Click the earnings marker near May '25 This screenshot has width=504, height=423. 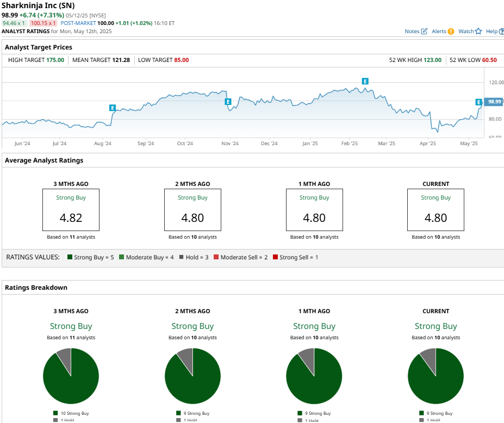pyautogui.click(x=479, y=102)
